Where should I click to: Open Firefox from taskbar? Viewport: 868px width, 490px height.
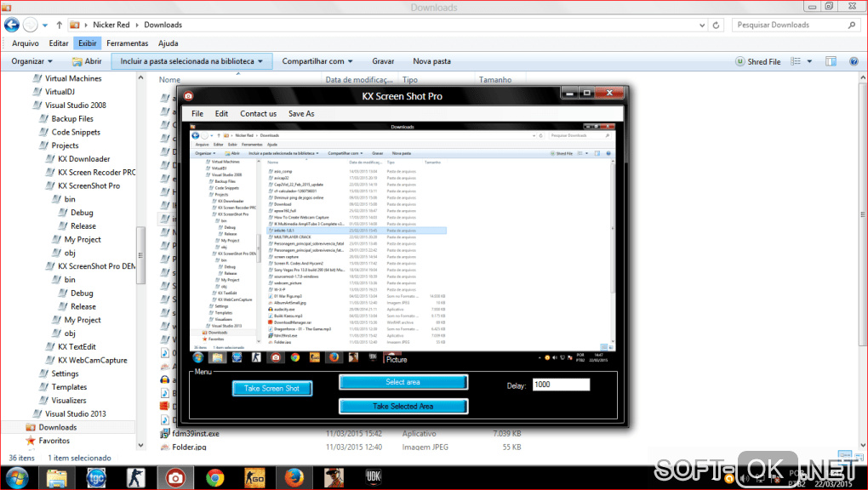coord(294,478)
